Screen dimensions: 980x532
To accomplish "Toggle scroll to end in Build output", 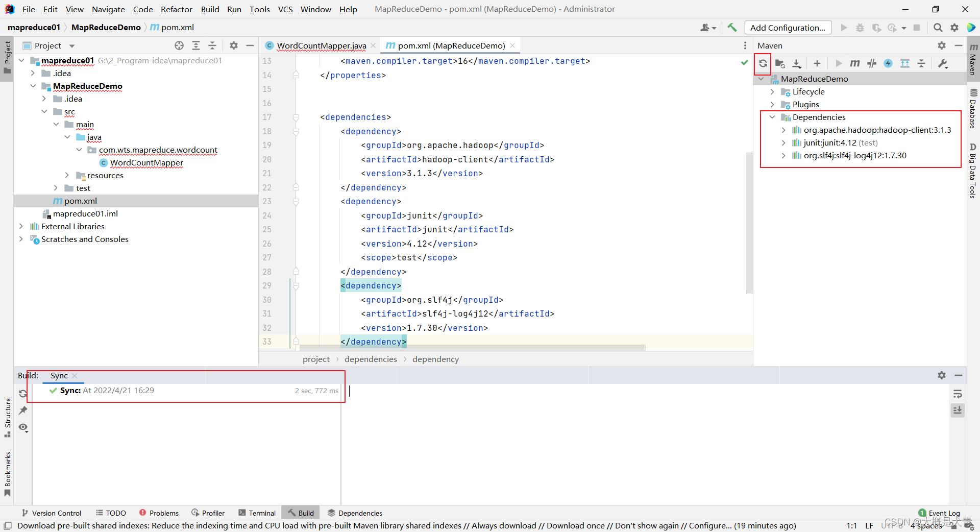I will (958, 410).
